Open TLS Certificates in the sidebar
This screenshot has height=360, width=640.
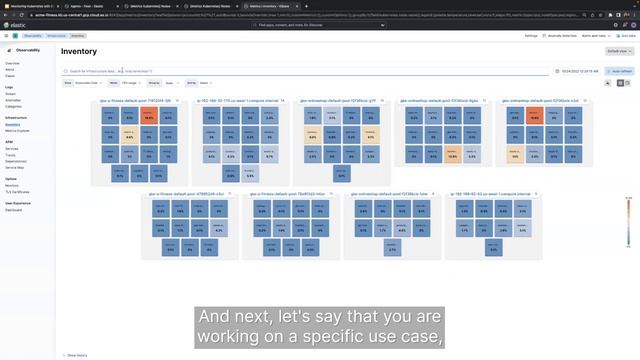pos(17,192)
